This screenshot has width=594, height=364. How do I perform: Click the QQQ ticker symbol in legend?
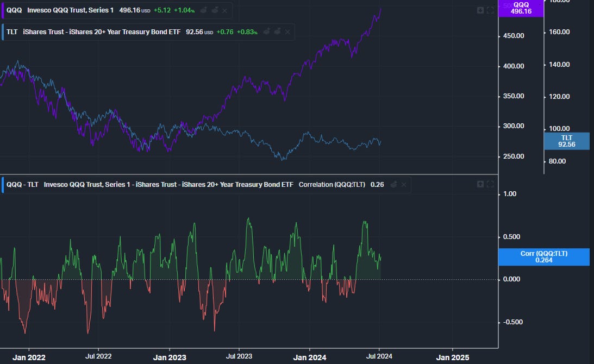[14, 10]
